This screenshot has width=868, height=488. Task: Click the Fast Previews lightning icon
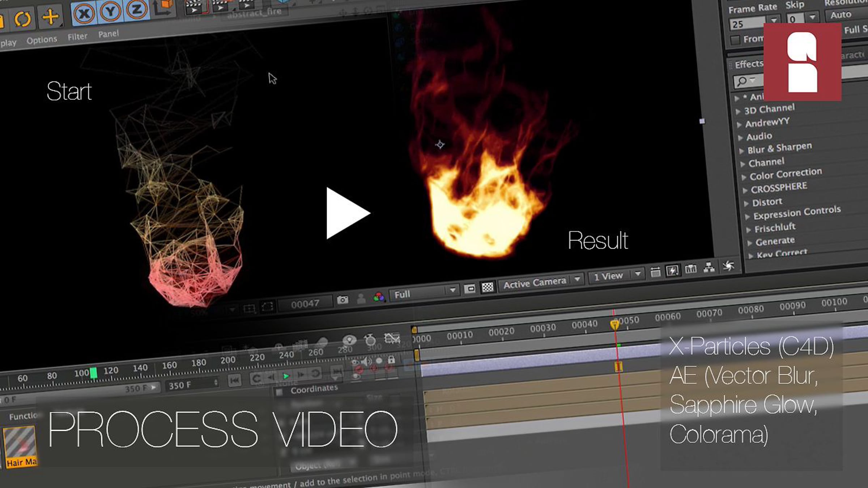pos(672,270)
